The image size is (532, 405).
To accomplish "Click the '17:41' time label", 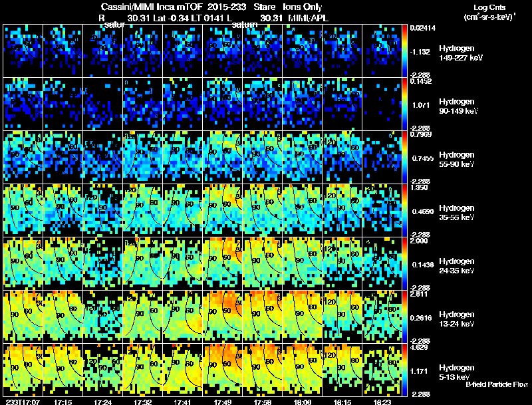I will 182,402.
